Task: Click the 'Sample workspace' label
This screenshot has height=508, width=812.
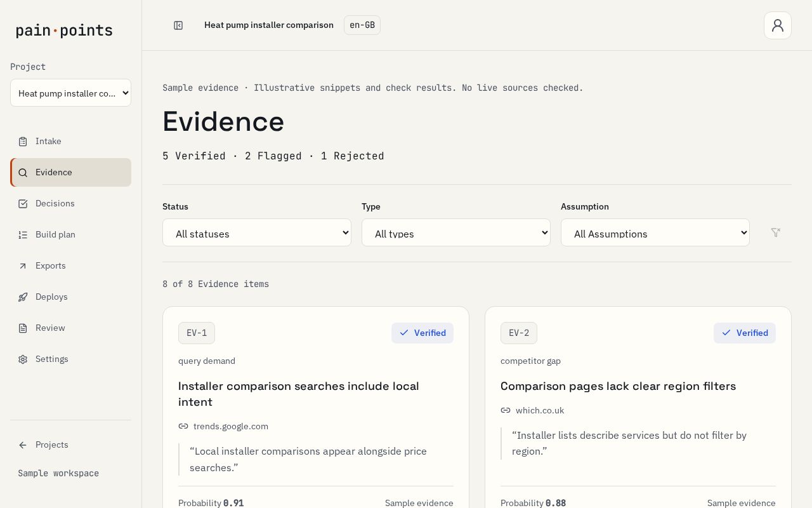Action: point(58,474)
